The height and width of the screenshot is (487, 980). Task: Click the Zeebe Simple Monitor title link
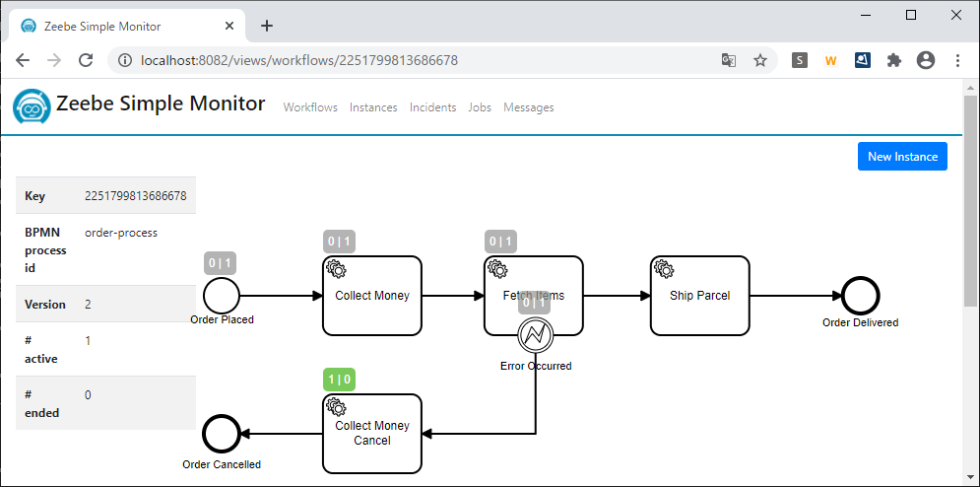[x=161, y=104]
